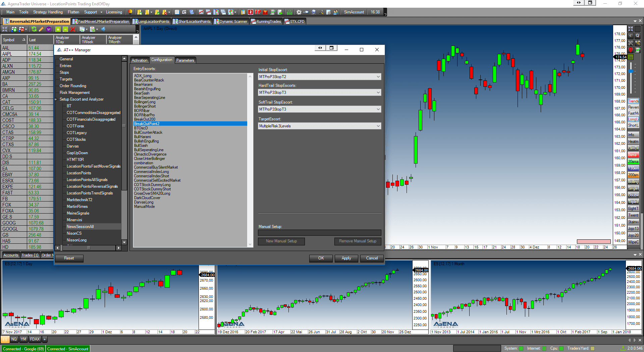644x352 pixels.
Task: Click New Manual Setup button
Action: coord(281,241)
